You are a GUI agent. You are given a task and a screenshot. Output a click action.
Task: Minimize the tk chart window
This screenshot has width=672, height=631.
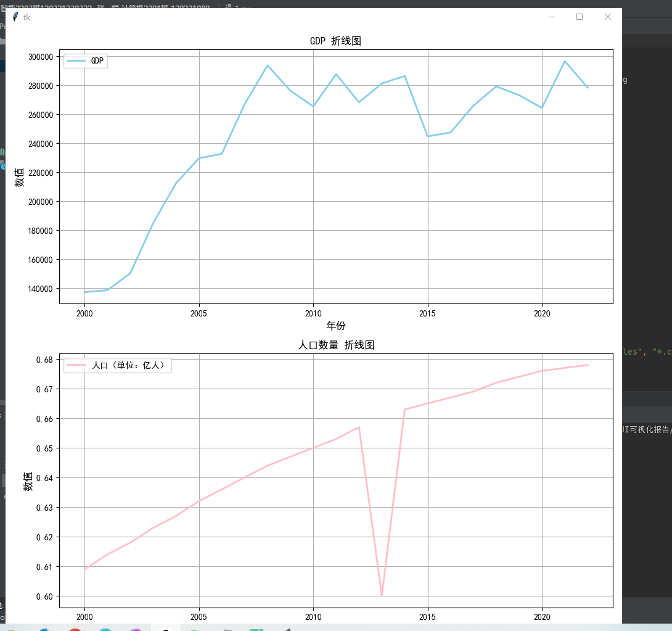pyautogui.click(x=552, y=17)
